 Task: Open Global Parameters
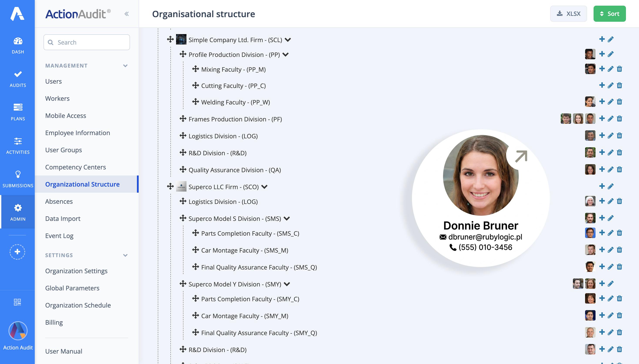click(x=72, y=288)
